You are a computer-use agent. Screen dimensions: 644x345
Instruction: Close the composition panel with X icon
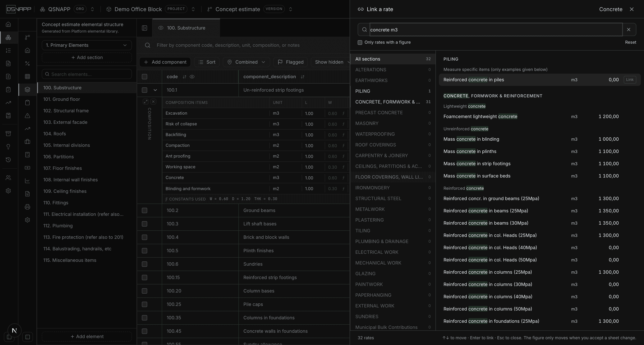pos(154,102)
